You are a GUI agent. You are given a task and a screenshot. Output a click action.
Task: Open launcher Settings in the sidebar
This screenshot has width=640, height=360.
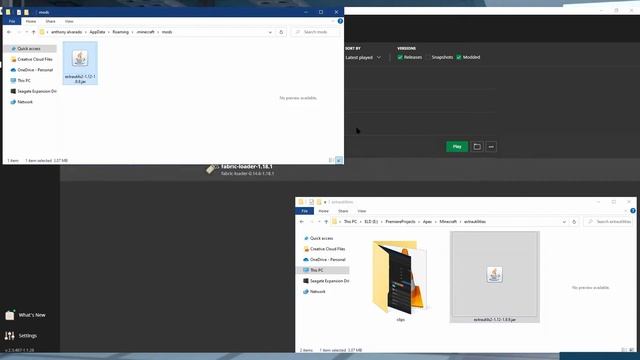pyautogui.click(x=21, y=336)
